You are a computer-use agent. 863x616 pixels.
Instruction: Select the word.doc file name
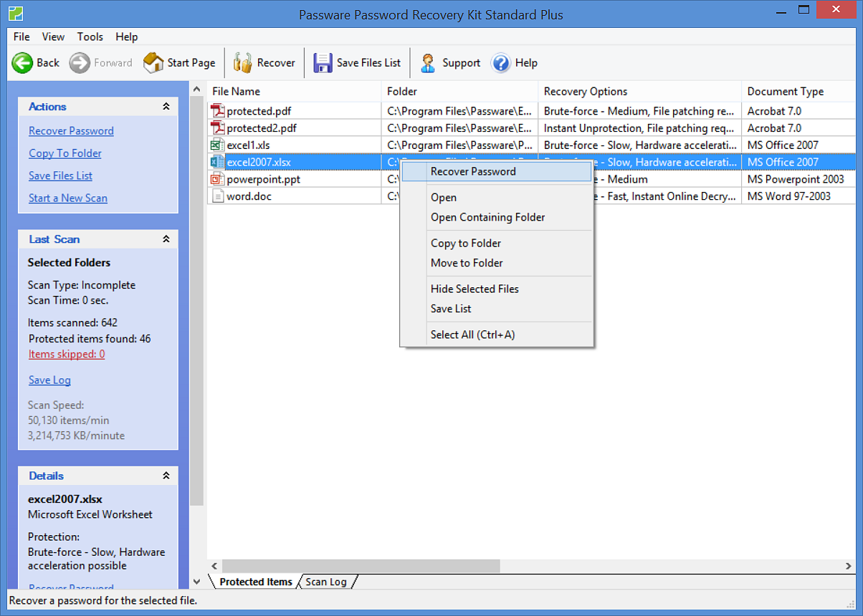click(x=249, y=196)
